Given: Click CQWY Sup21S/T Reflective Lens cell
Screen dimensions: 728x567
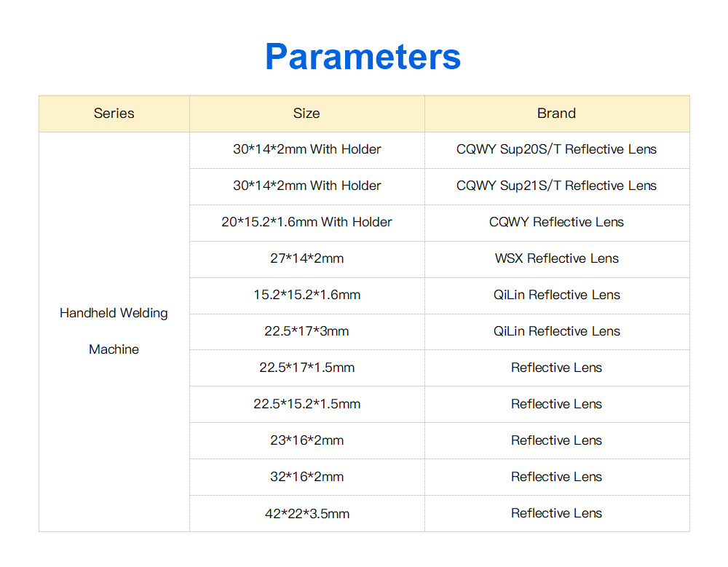Looking at the screenshot, I should [557, 186].
